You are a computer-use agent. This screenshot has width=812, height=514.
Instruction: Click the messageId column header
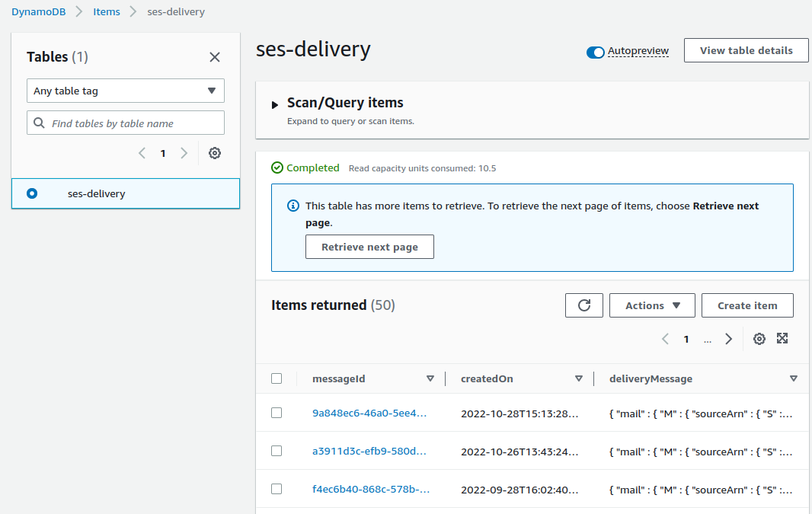tap(339, 379)
